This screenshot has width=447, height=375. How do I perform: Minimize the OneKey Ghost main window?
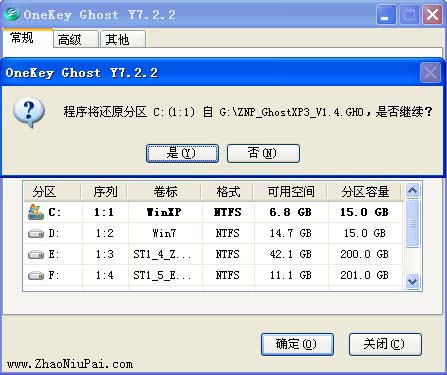click(386, 15)
